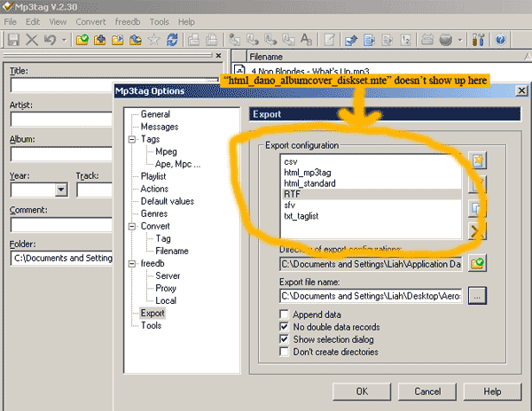Click the Favorites star toolbar icon
The height and width of the screenshot is (411, 532).
(153, 40)
